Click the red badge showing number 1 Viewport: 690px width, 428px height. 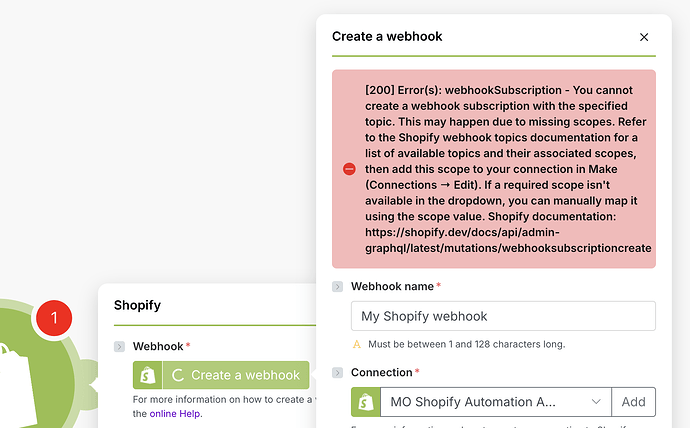54,317
